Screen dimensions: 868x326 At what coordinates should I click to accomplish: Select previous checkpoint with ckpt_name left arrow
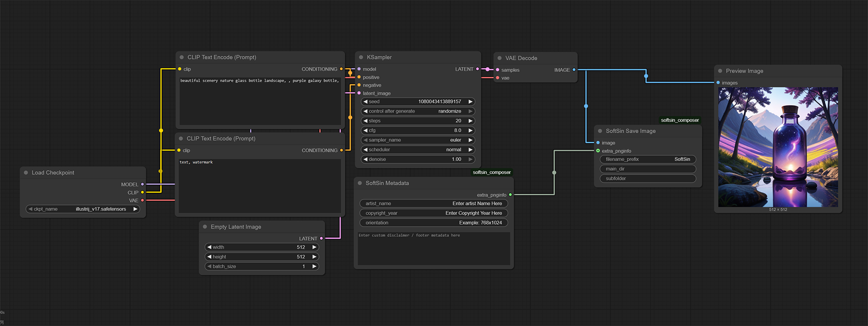30,209
